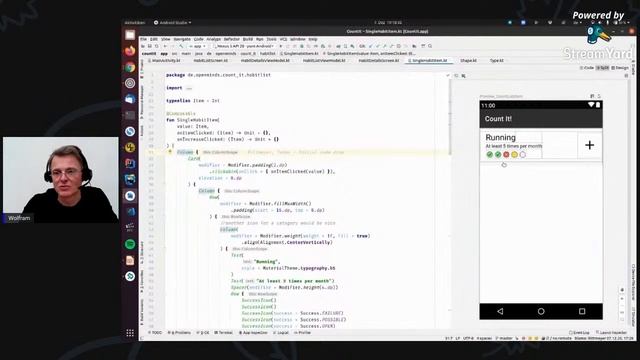This screenshot has height=360, width=640.
Task: Click the search magnifier in the toolbar
Action: [430, 46]
